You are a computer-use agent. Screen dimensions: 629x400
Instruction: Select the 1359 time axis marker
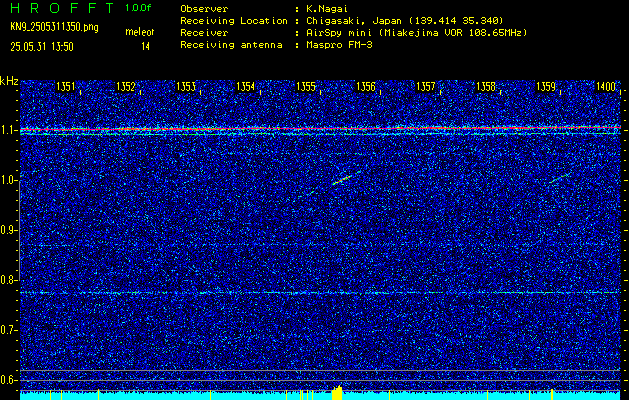tap(546, 87)
